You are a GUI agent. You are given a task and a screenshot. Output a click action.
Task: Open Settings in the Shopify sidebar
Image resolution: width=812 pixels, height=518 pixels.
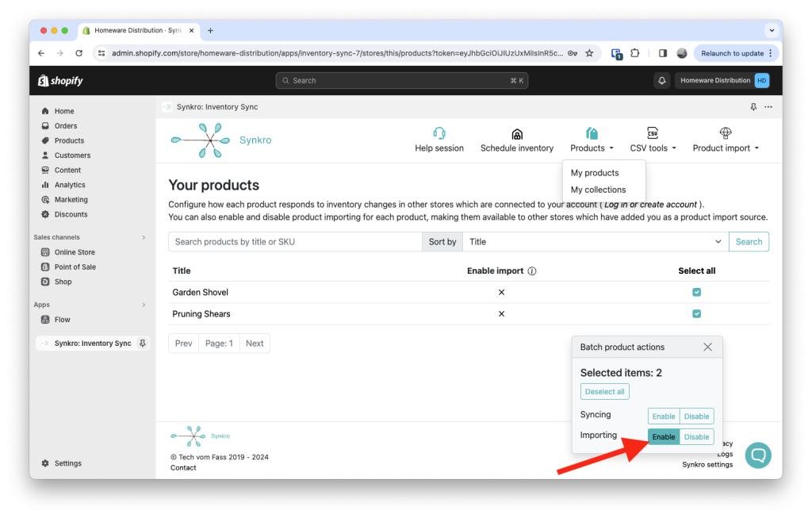tap(68, 463)
